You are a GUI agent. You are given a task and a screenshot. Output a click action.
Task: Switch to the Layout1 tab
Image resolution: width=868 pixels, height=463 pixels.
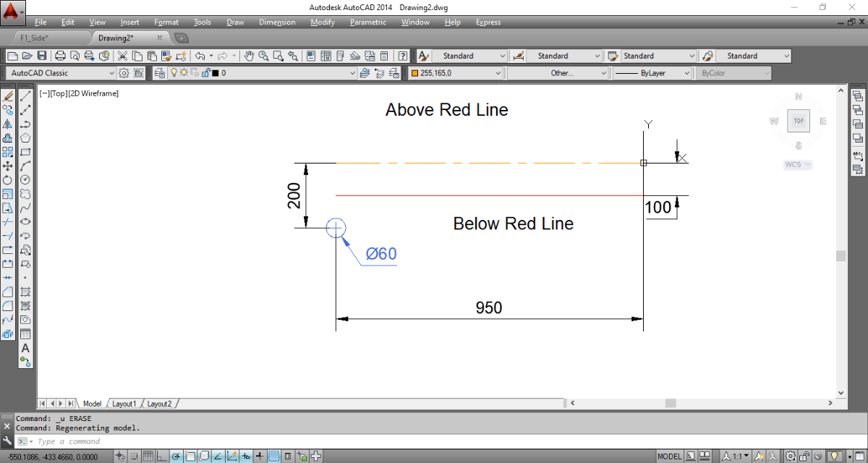124,404
